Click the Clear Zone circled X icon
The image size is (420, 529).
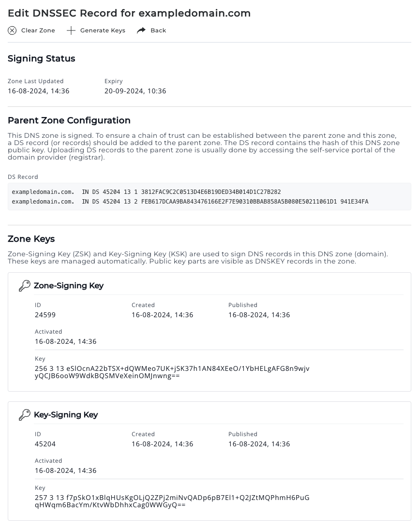[x=12, y=30]
